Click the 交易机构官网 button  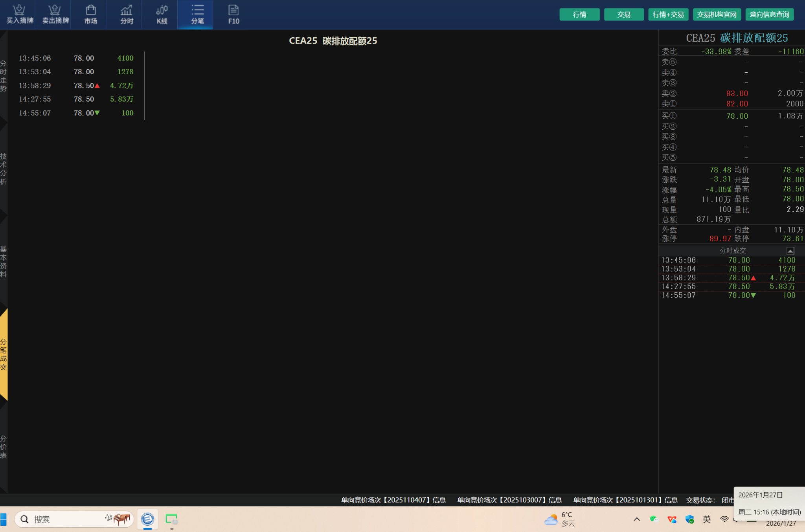click(717, 15)
